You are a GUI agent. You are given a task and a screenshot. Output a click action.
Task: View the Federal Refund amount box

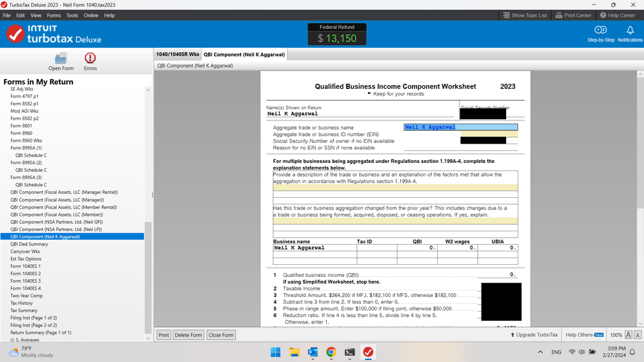click(x=337, y=34)
